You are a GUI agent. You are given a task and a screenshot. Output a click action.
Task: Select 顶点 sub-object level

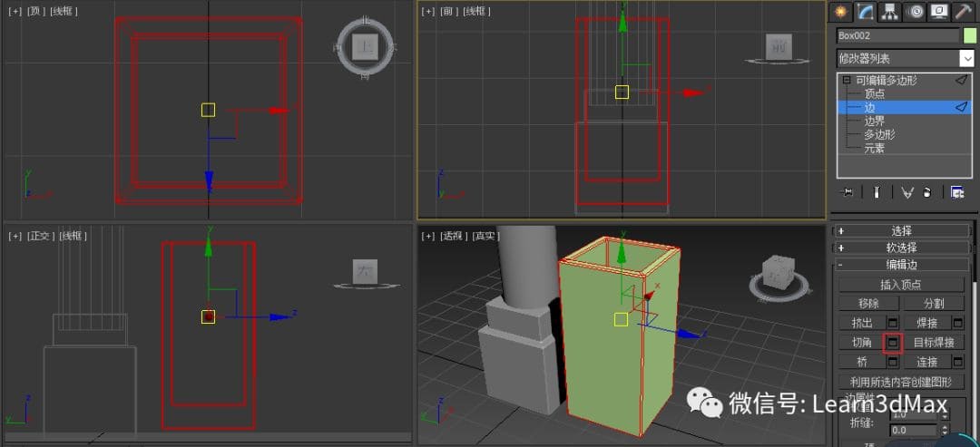(875, 93)
